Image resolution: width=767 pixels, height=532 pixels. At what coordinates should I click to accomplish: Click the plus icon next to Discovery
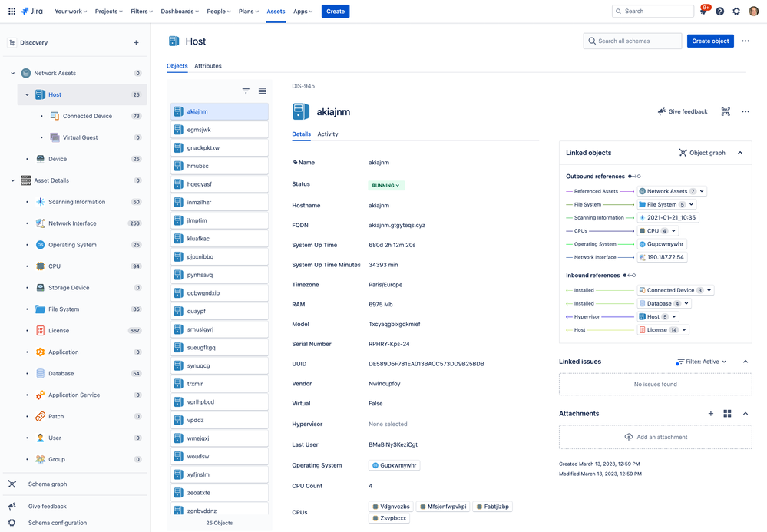coord(136,42)
